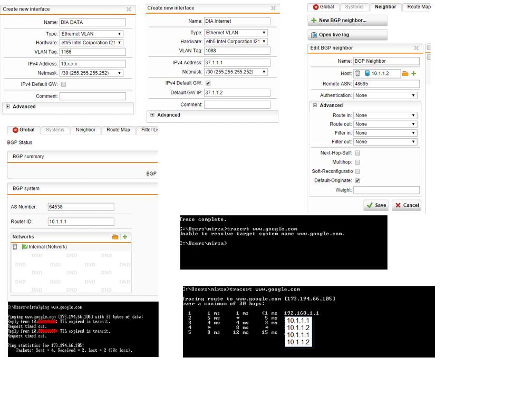Click the green plus New BGP neighbor icon
532x405 pixels.
coord(314,21)
